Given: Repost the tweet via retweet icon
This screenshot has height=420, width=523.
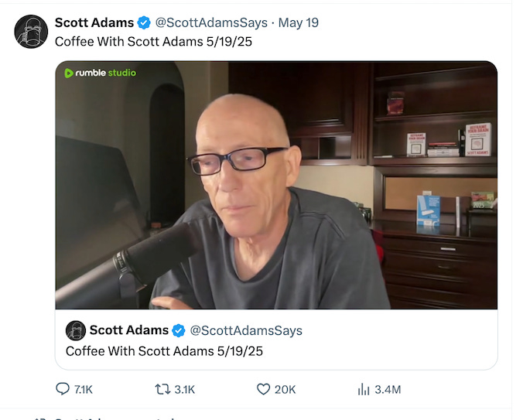Looking at the screenshot, I should (162, 389).
